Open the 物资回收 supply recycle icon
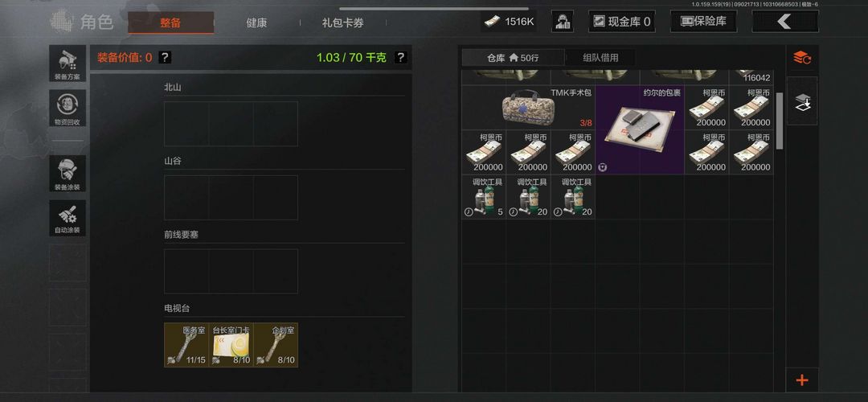This screenshot has width=868, height=402. (68, 108)
